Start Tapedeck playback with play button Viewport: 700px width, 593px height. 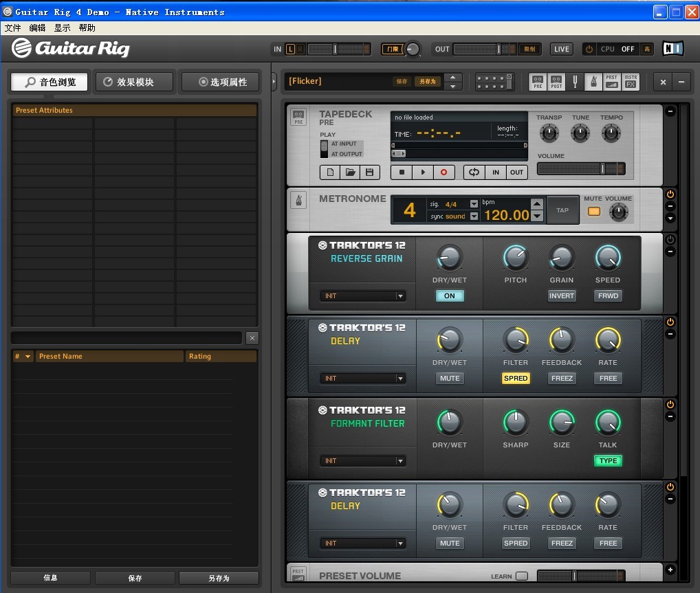pyautogui.click(x=422, y=172)
